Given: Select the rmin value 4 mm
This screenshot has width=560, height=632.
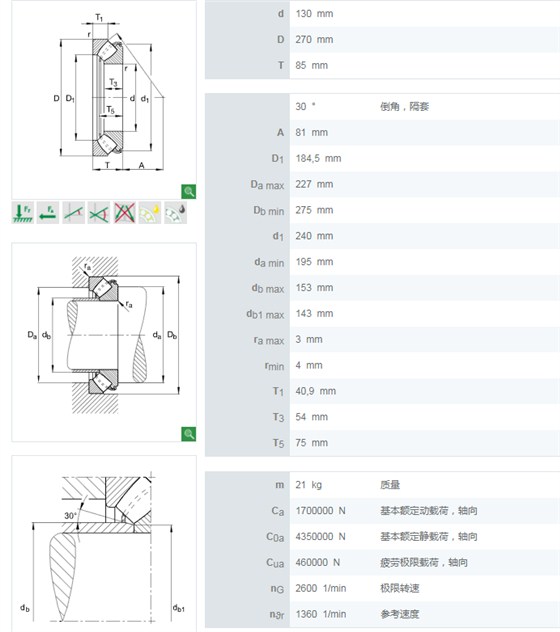Looking at the screenshot, I should (309, 365).
